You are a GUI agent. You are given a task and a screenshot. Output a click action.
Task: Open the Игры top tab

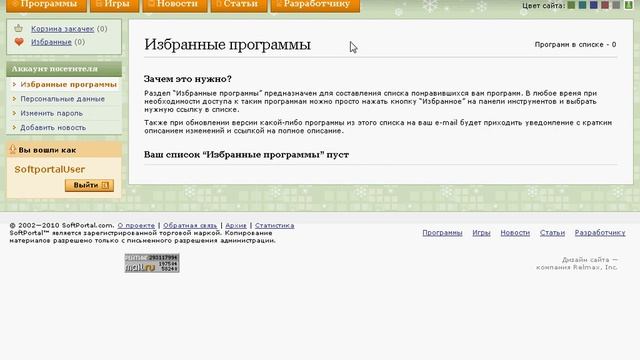click(115, 5)
